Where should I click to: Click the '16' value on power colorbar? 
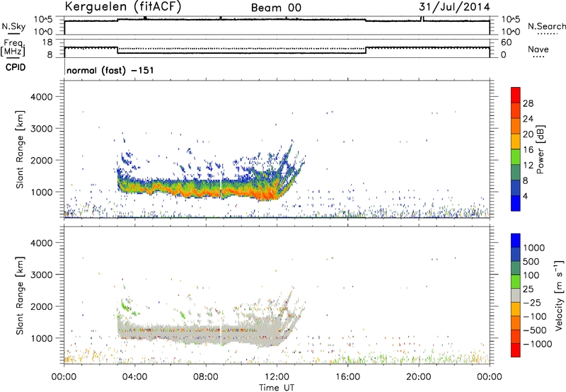coord(528,150)
